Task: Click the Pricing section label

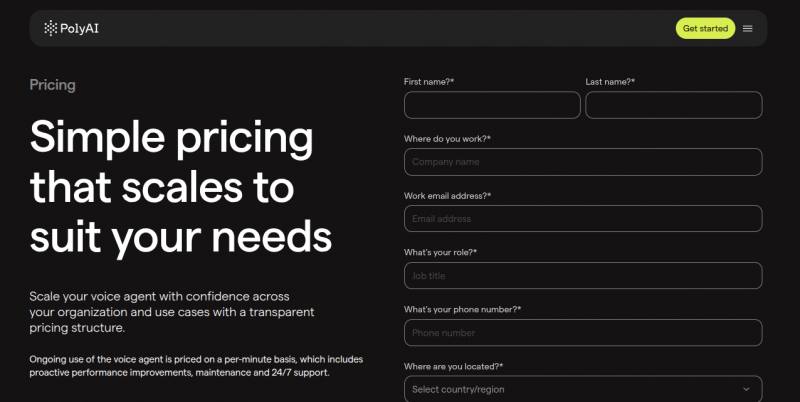Action: tap(52, 85)
